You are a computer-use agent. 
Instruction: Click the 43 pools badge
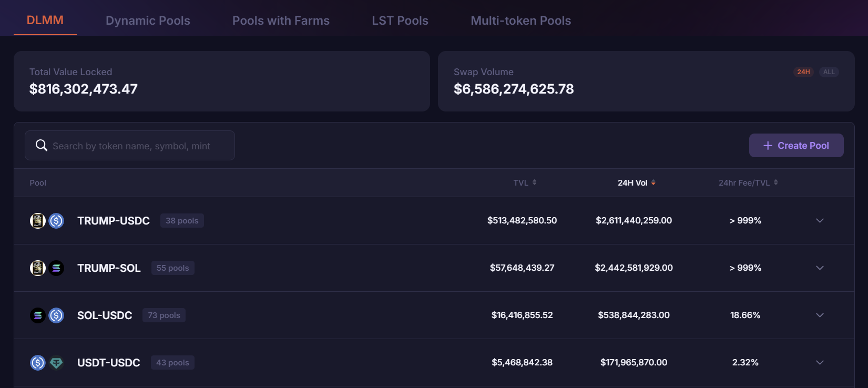coord(172,363)
